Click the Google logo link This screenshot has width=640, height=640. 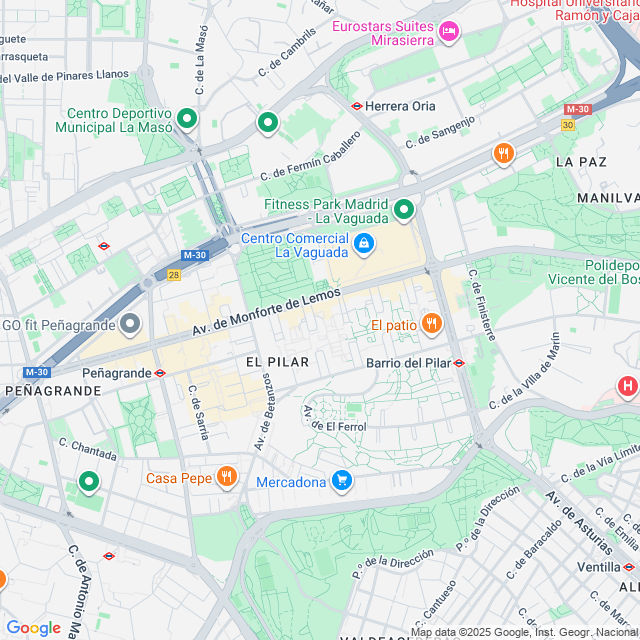click(x=33, y=628)
